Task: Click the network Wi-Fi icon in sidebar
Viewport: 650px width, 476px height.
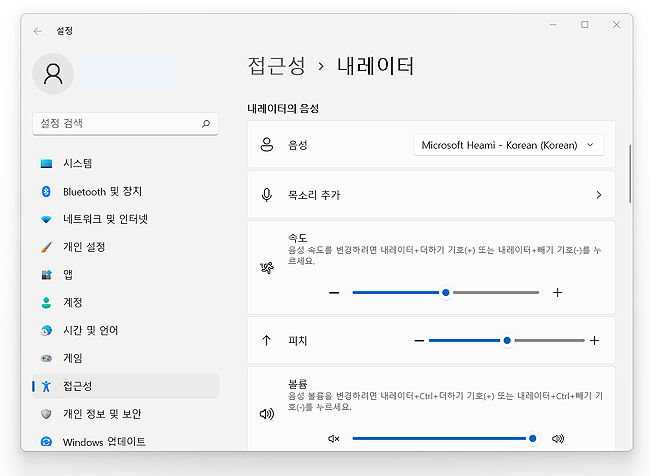Action: (46, 219)
